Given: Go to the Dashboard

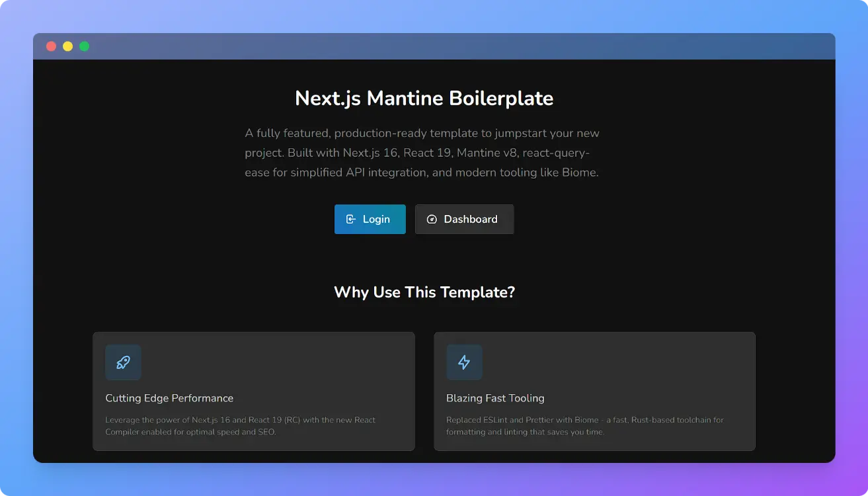Looking at the screenshot, I should click(464, 219).
